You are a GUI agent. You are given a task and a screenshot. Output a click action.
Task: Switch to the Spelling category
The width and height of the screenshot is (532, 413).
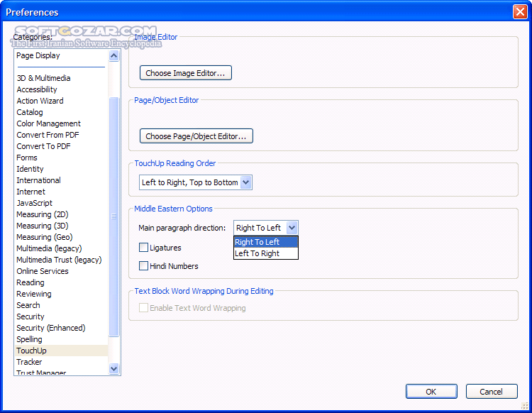[x=30, y=339]
